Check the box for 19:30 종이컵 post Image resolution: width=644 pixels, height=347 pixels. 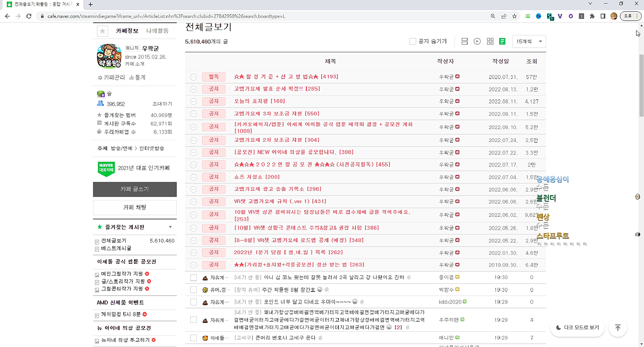point(194,277)
